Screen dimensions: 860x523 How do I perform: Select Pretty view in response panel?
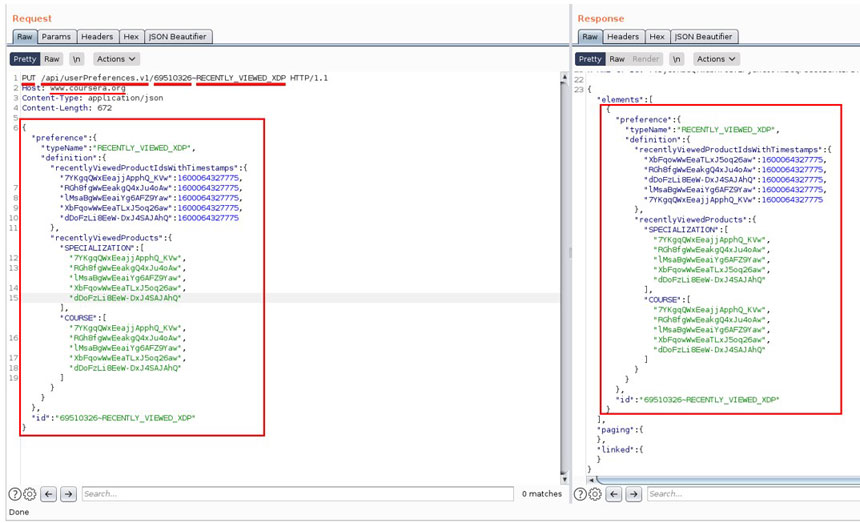tap(590, 59)
